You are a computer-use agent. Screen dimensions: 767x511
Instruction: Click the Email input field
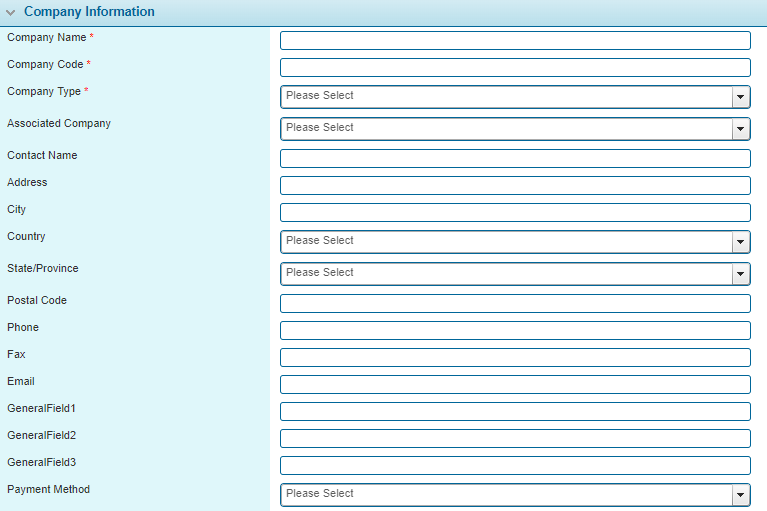tap(515, 385)
